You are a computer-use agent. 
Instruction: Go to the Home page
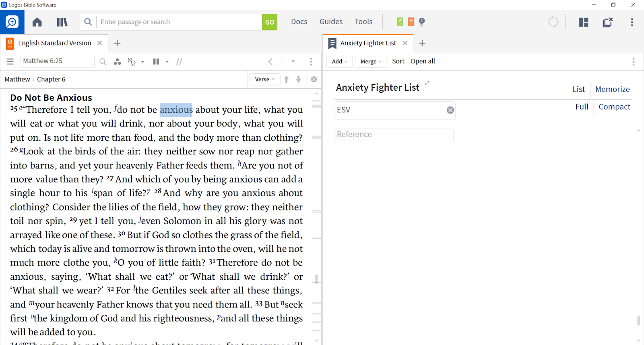[x=37, y=22]
